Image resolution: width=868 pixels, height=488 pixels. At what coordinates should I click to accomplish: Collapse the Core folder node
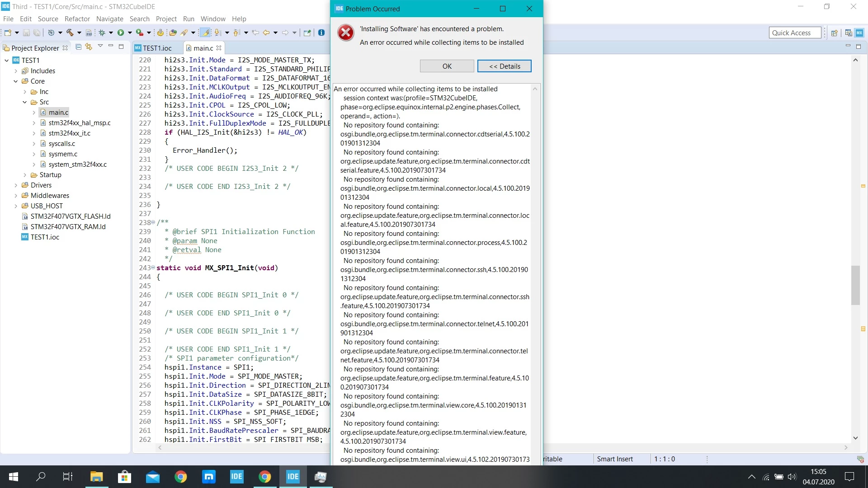(16, 81)
